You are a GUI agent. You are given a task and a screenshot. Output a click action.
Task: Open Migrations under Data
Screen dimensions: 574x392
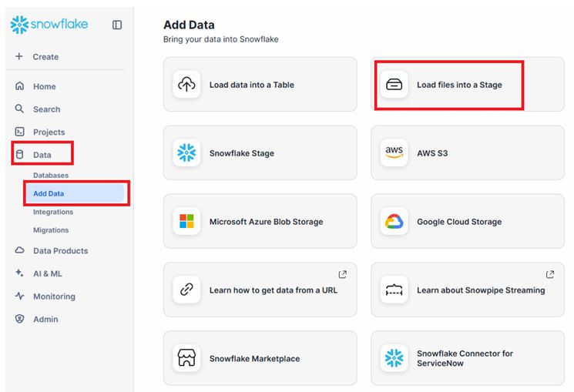(51, 230)
